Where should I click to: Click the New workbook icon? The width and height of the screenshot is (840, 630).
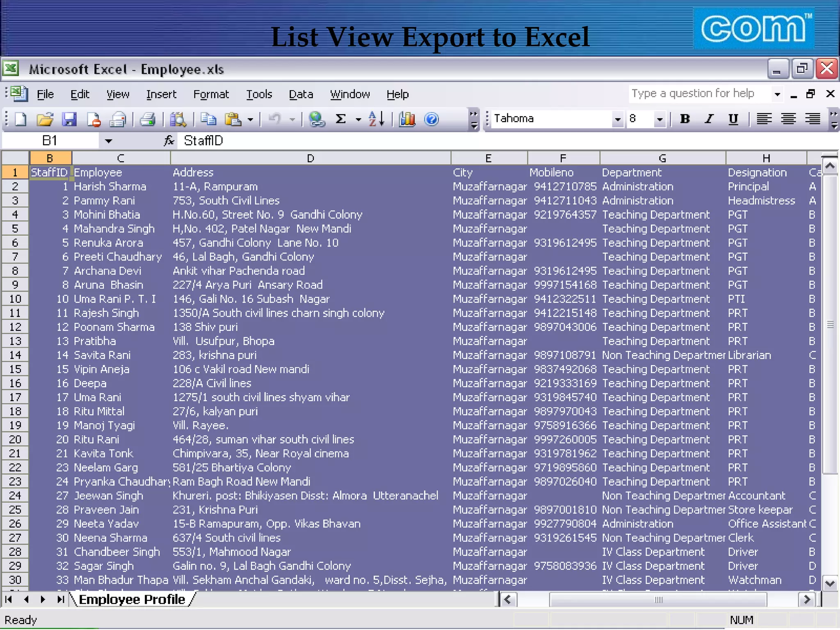click(21, 119)
